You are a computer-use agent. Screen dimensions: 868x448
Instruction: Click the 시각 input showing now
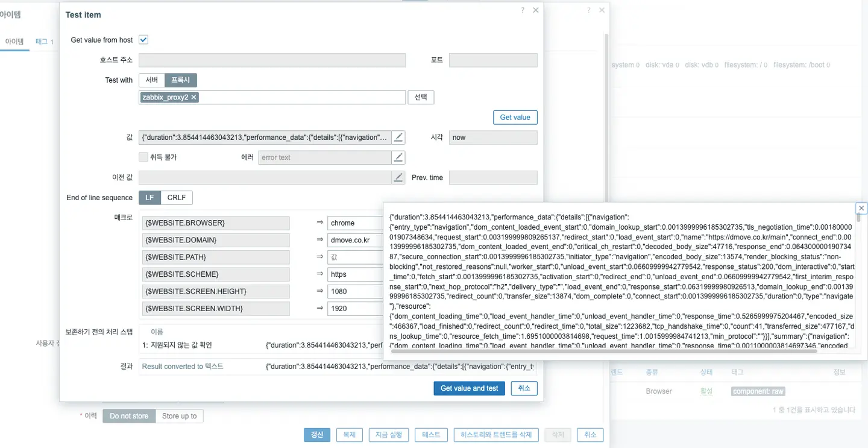pos(492,137)
